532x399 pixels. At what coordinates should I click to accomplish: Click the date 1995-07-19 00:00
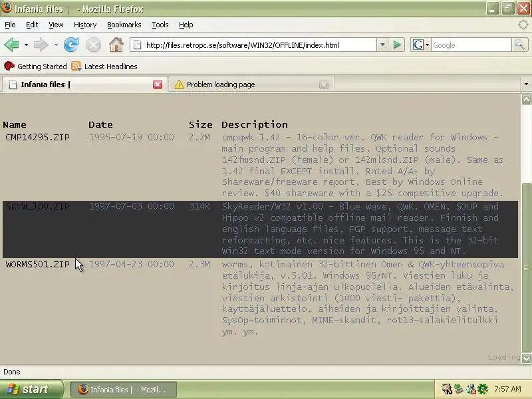click(131, 138)
